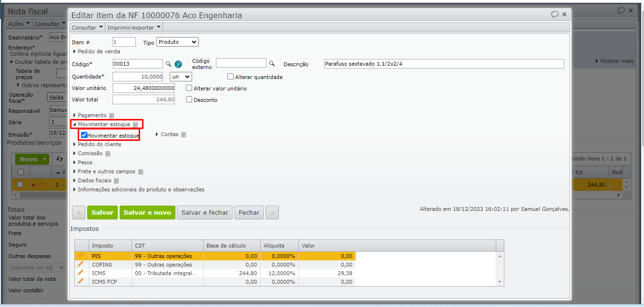Click the Fechar button
The height and width of the screenshot is (307, 644).
coord(249,212)
